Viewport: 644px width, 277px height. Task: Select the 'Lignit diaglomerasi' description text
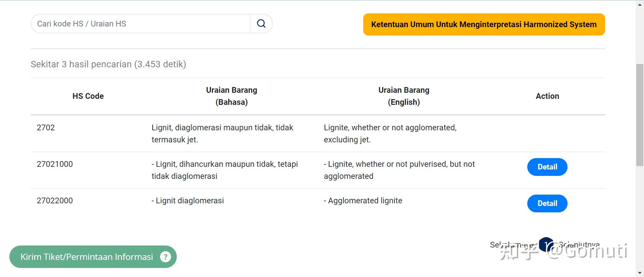[x=190, y=201]
